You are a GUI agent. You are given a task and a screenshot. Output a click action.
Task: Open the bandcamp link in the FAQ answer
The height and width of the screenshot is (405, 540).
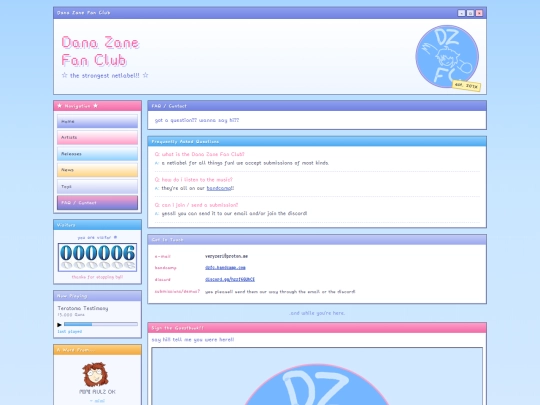220,188
